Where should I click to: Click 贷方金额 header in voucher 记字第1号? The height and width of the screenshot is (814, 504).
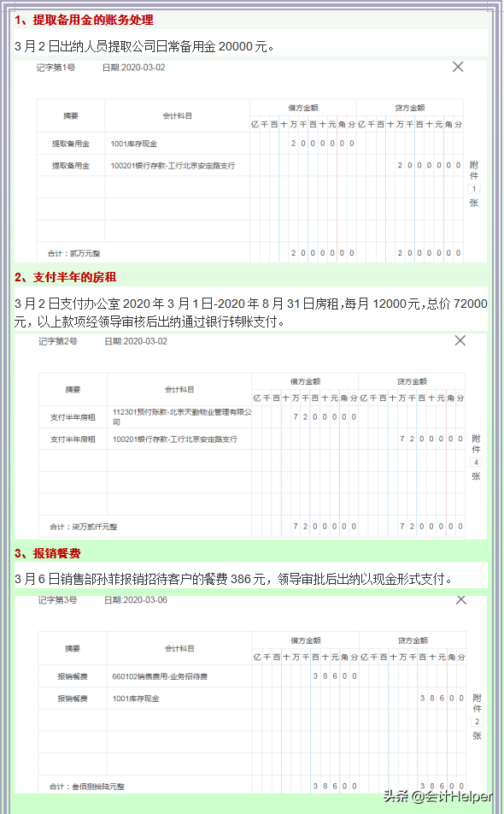tap(410, 108)
